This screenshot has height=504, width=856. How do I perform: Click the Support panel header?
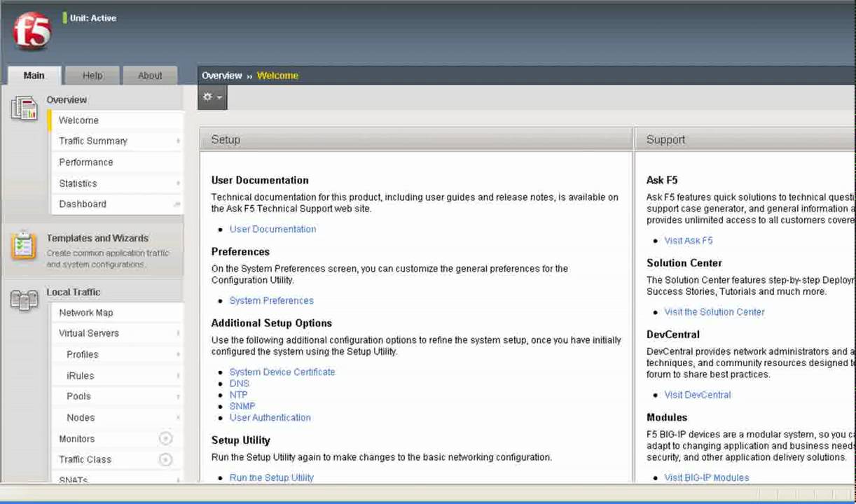745,139
